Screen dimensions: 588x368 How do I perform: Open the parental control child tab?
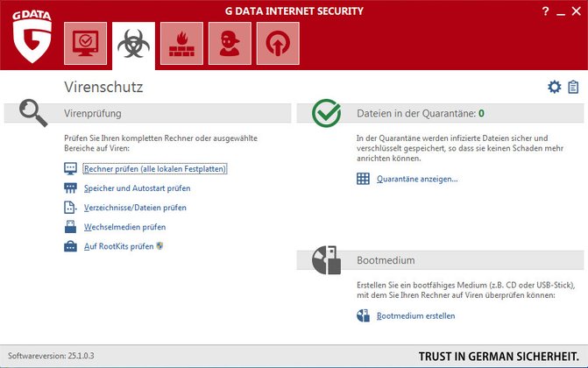tap(230, 43)
